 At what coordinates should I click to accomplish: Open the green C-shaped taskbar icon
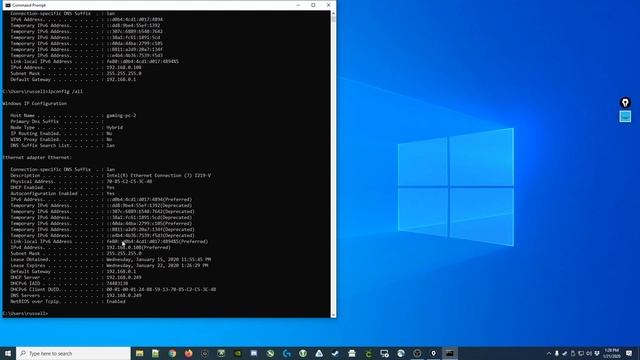[x=368, y=353]
